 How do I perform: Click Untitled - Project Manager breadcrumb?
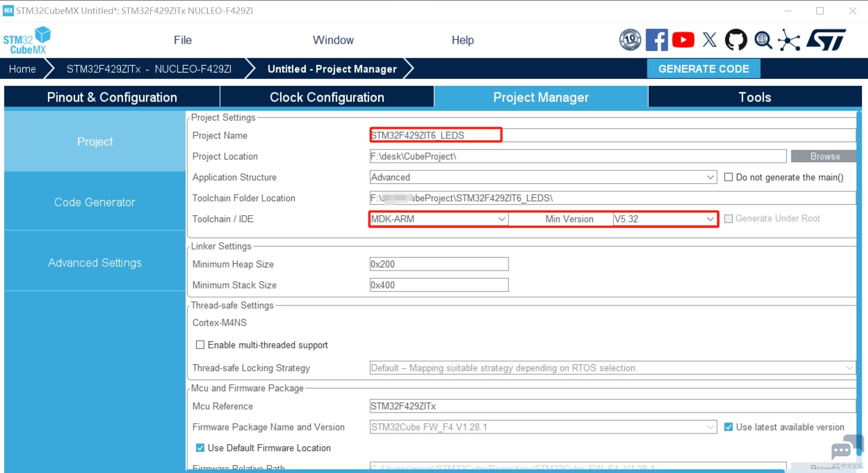pos(332,69)
